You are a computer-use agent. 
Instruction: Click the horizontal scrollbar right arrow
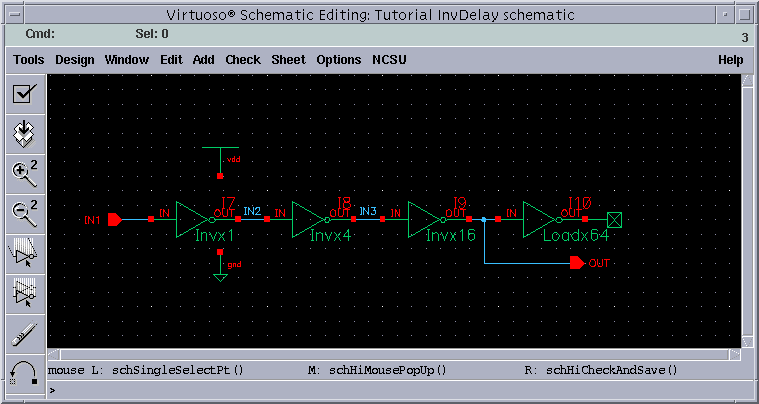click(734, 355)
